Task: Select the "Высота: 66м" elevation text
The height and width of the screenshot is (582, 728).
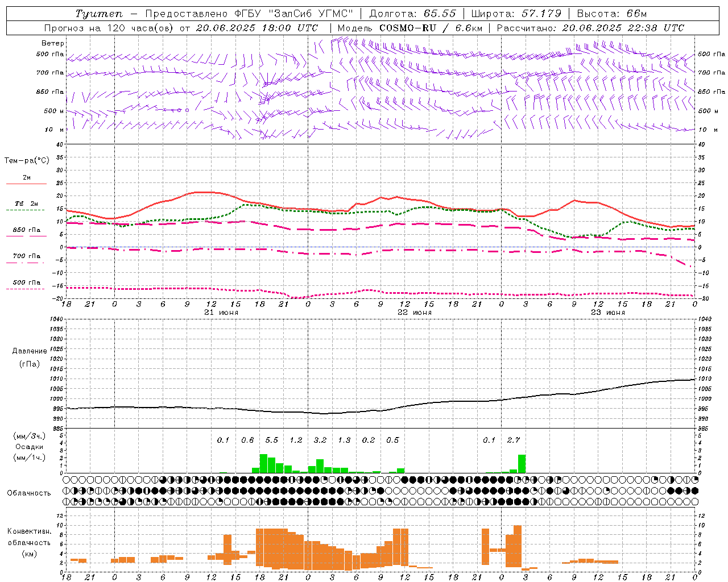Action: 612,14
